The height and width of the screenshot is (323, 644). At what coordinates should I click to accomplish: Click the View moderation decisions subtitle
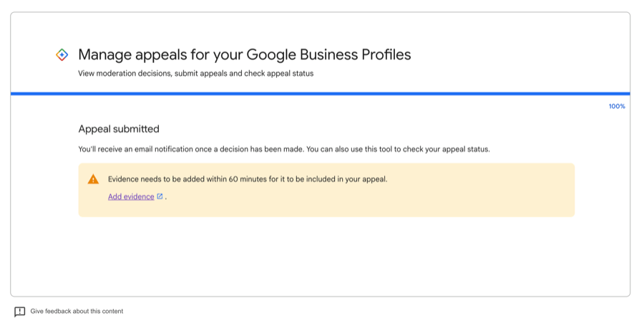[195, 73]
